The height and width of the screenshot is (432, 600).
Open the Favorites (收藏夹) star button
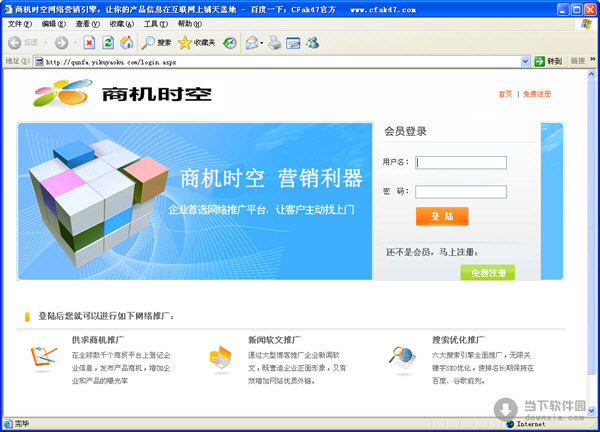coord(197,42)
